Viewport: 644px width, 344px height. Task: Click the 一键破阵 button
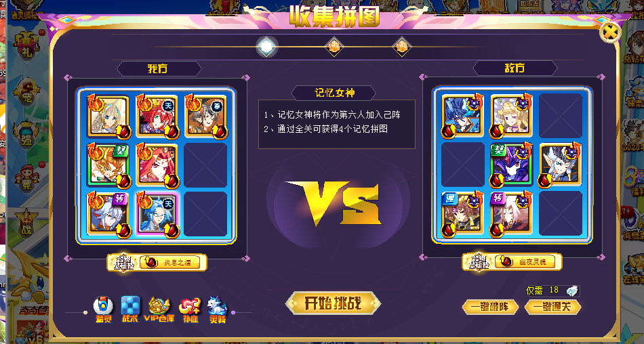pyautogui.click(x=490, y=307)
